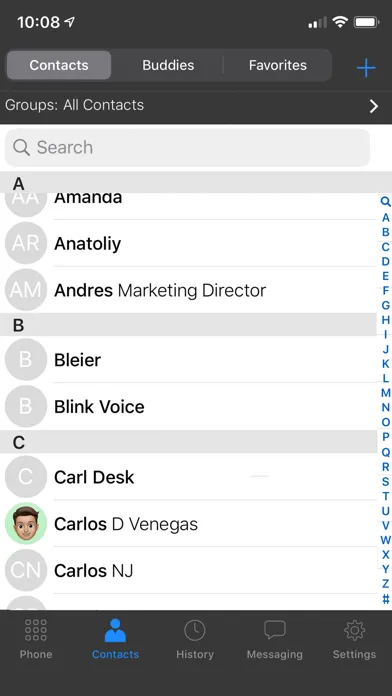Screen dimensions: 392x696
Task: Tap the AR avatar circle for Anatoliy
Action: coord(26,243)
